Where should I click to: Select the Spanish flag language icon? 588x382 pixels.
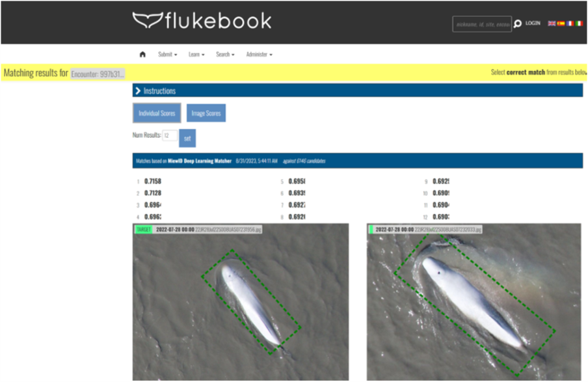(x=561, y=23)
